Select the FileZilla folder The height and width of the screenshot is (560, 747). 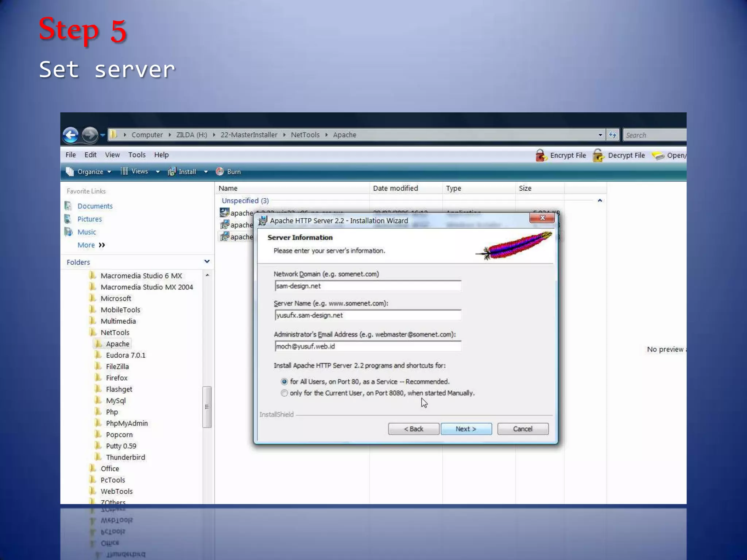(x=117, y=366)
